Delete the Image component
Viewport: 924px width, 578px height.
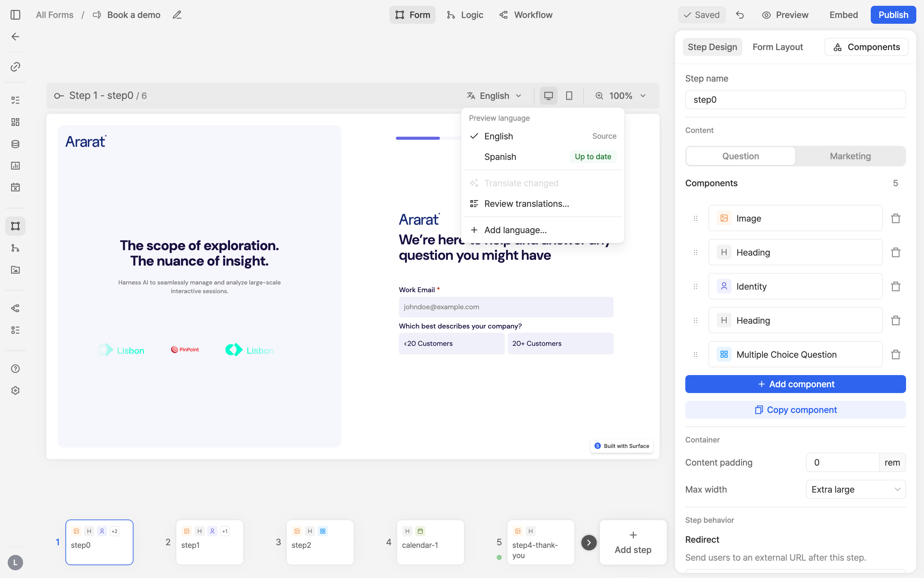896,218
